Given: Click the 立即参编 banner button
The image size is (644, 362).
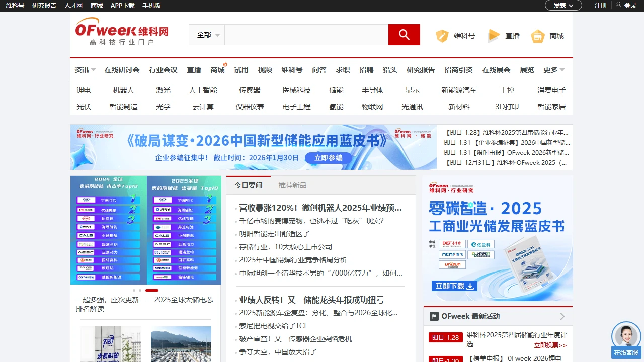Looking at the screenshot, I should [328, 158].
